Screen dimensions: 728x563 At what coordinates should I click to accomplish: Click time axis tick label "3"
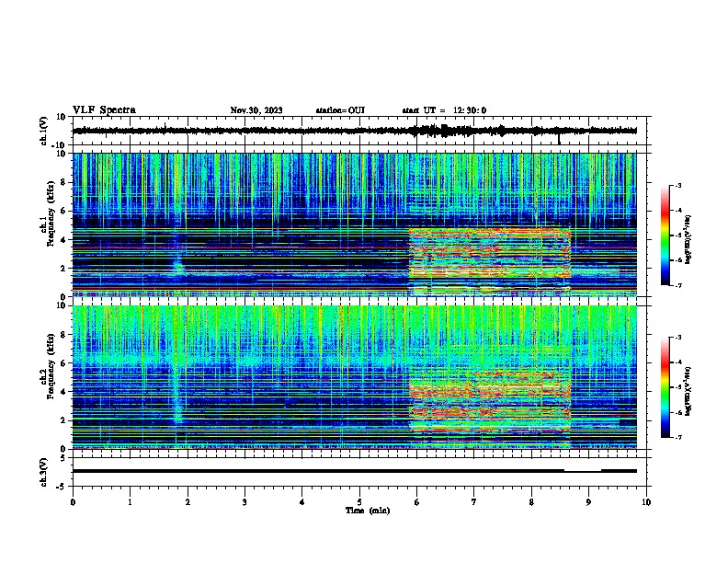245,502
